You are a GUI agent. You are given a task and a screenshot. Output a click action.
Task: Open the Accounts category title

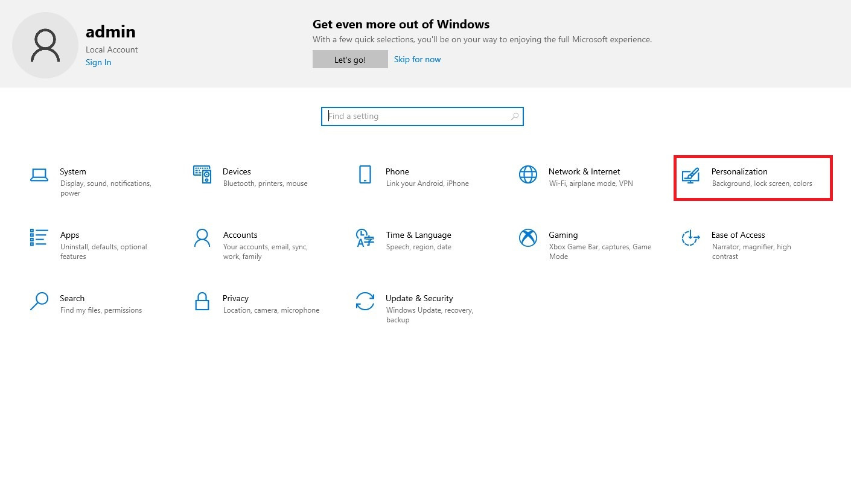pyautogui.click(x=240, y=235)
